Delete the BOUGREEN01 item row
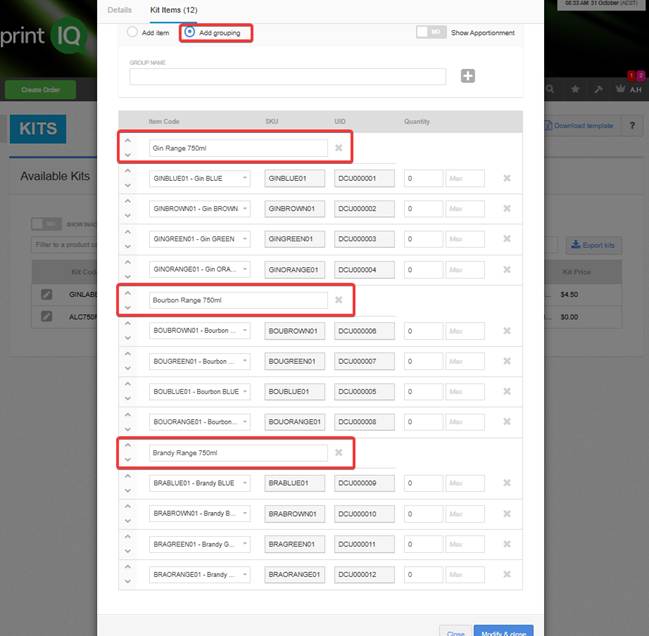The image size is (649, 636). (507, 361)
